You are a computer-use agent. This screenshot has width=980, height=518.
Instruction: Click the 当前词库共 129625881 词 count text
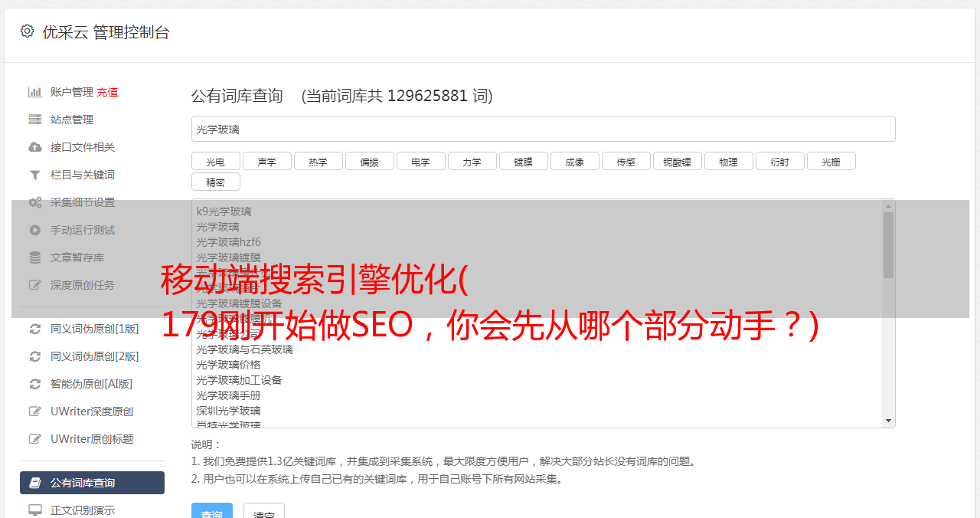pos(397,96)
